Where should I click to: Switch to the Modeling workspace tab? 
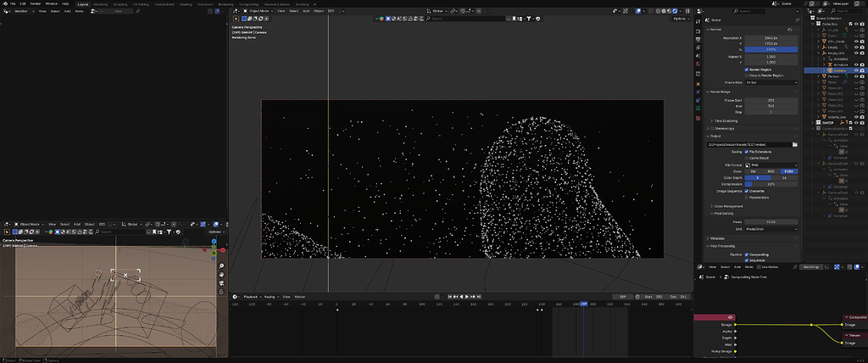(x=101, y=4)
